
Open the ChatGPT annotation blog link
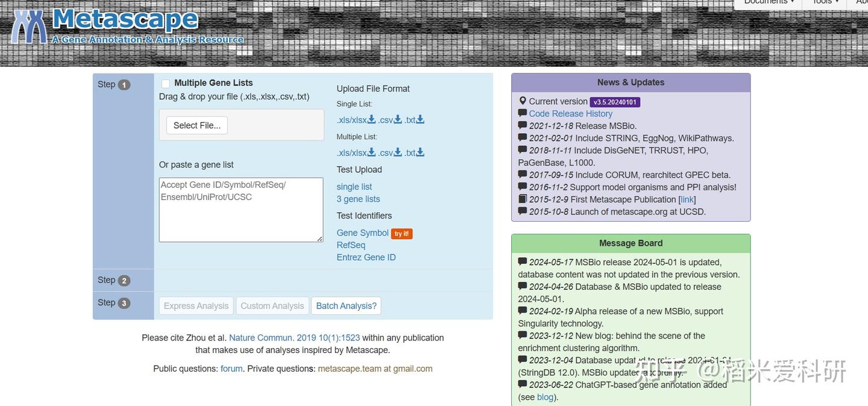(x=544, y=397)
